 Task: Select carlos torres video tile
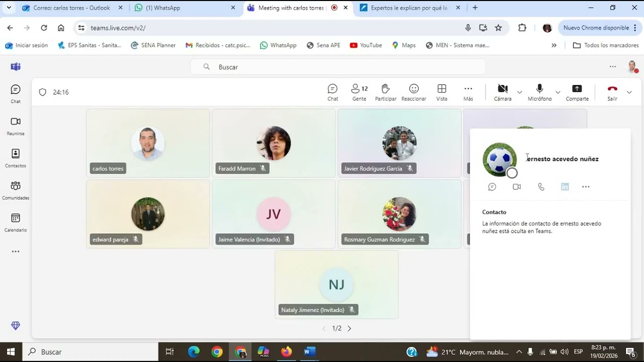148,143
